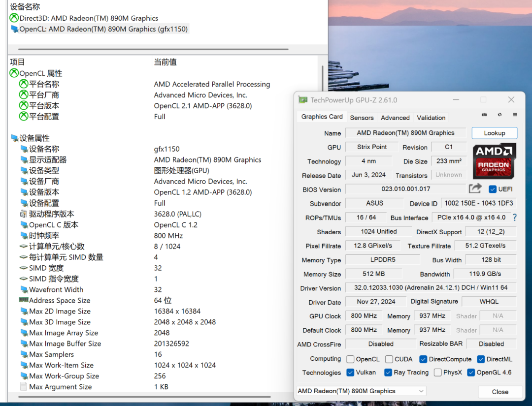Click icon beside 计算单元/核心数

(x=24, y=247)
